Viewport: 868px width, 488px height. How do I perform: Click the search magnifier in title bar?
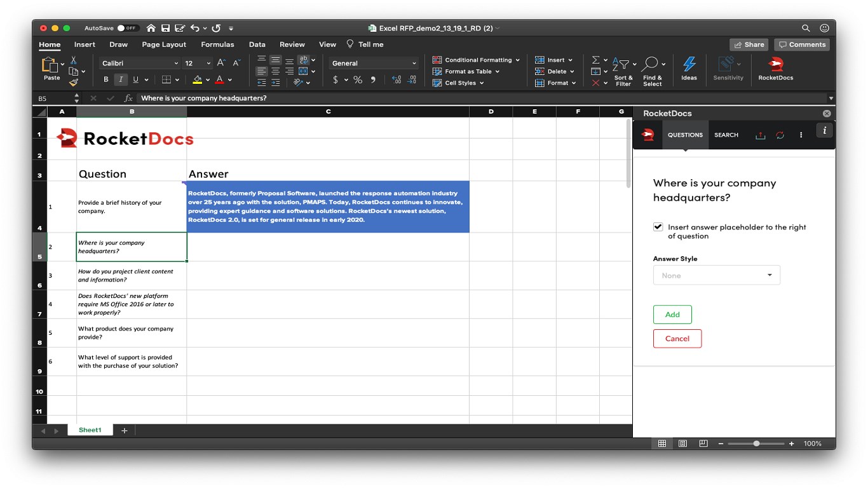pos(806,28)
